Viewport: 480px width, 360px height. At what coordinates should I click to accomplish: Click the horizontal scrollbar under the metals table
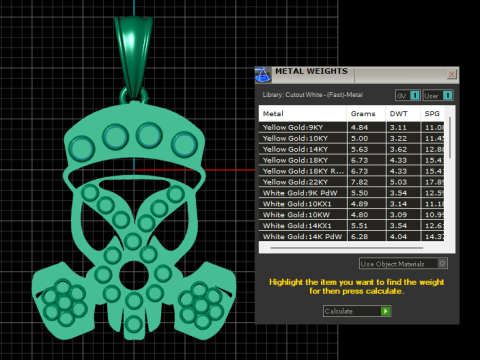(347, 248)
